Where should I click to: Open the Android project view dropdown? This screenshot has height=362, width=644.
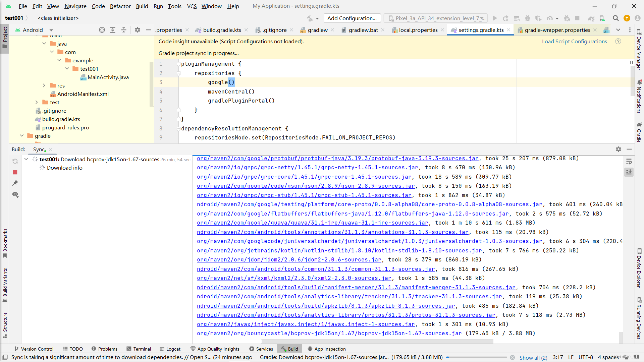click(x=51, y=30)
